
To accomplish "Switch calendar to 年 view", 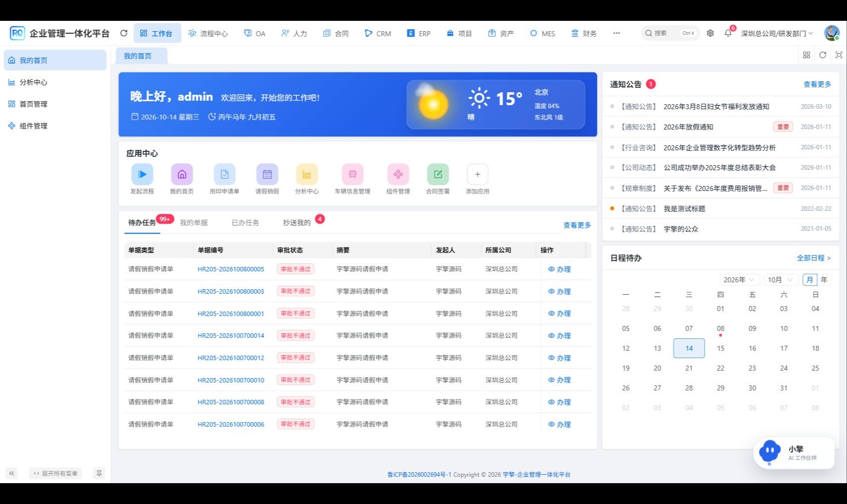I will [x=824, y=280].
